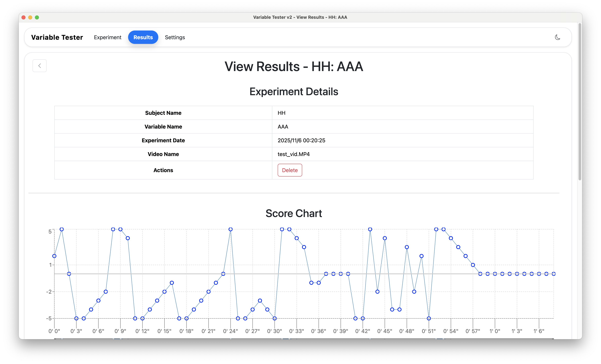601x364 pixels.
Task: Click the Experiment Details heading
Action: coord(294,92)
